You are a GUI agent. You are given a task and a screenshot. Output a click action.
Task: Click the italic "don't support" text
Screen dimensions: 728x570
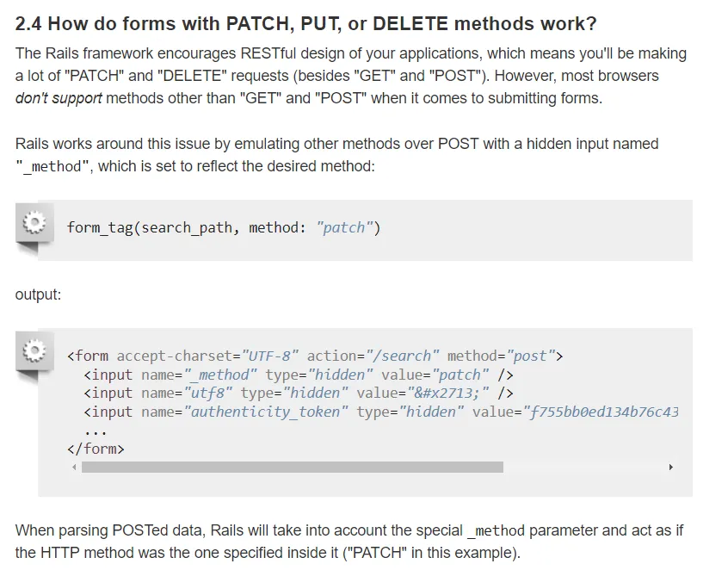point(59,98)
